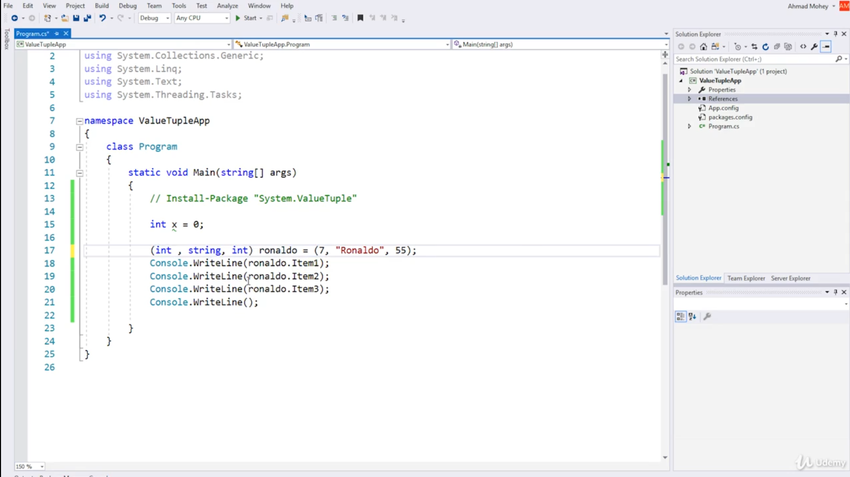
Task: Open the File menu
Action: click(8, 6)
